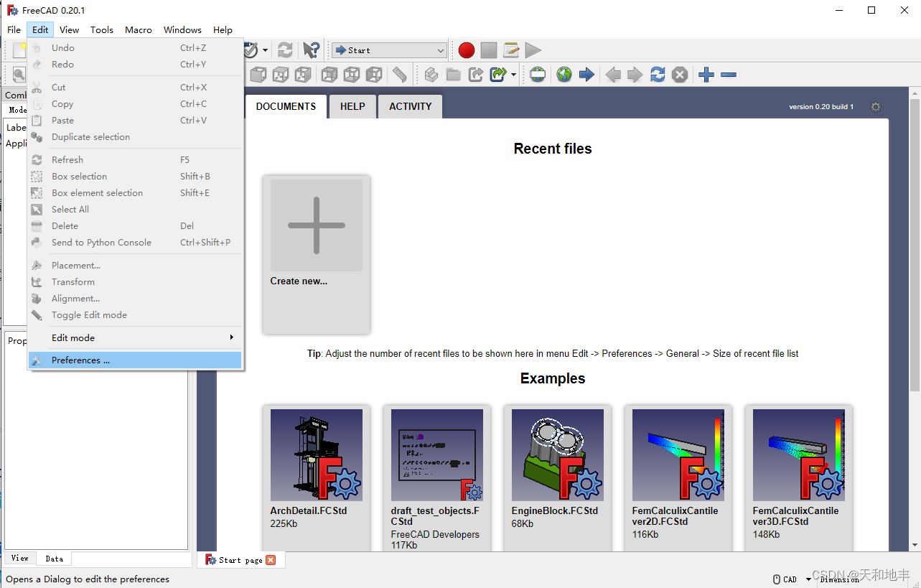Click the stop macro recording square

pyautogui.click(x=489, y=50)
